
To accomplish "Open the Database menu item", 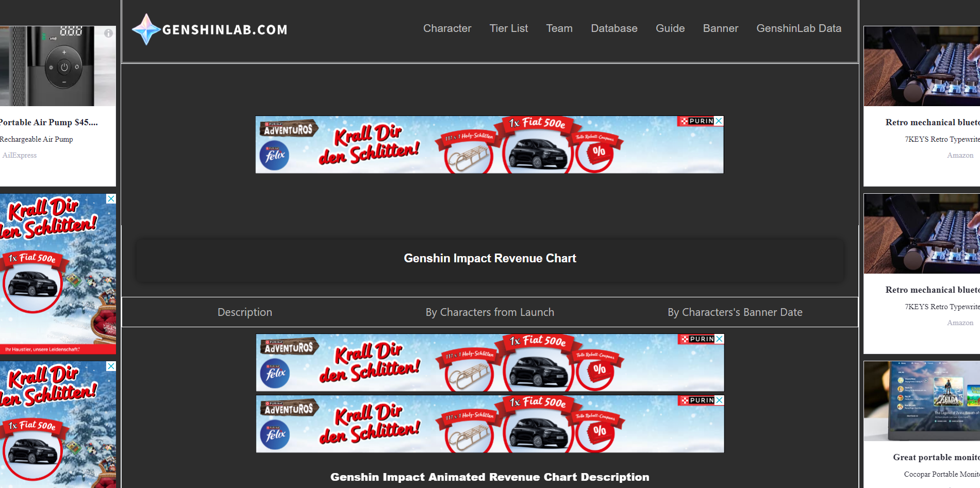I will click(x=614, y=28).
